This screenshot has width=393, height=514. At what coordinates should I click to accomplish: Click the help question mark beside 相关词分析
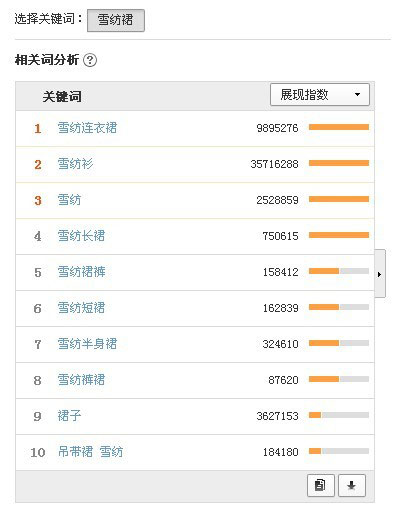[x=90, y=60]
